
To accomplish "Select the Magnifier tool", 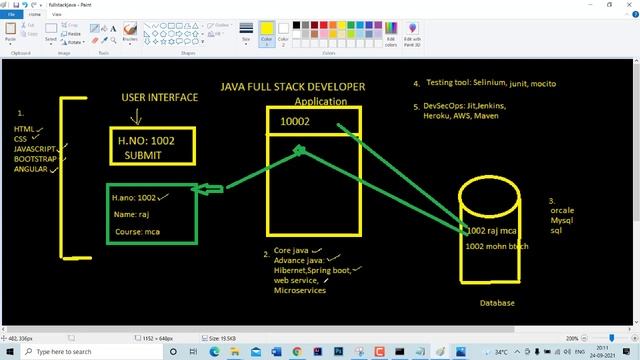I will click(113, 40).
